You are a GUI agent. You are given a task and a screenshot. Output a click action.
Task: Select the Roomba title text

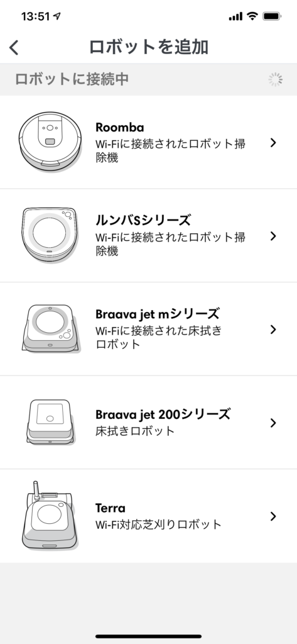(x=120, y=127)
